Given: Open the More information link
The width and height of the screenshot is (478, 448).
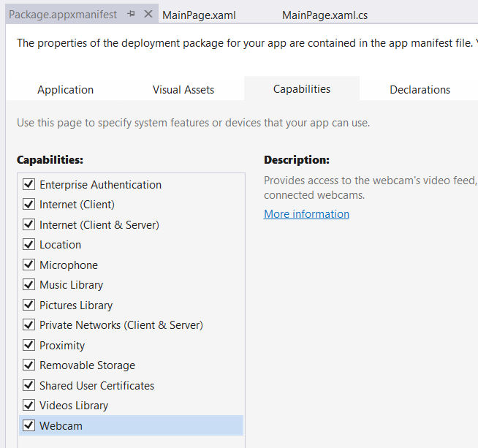Looking at the screenshot, I should pos(306,214).
